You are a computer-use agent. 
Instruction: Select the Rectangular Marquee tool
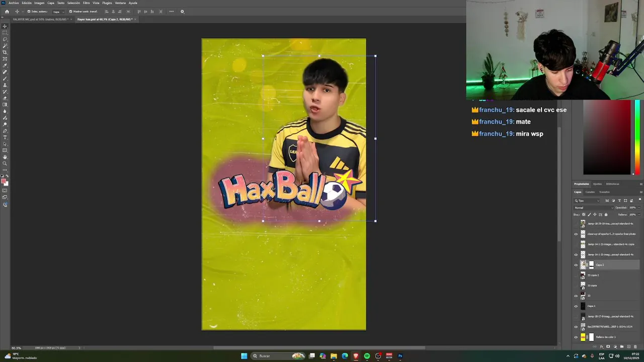5,33
